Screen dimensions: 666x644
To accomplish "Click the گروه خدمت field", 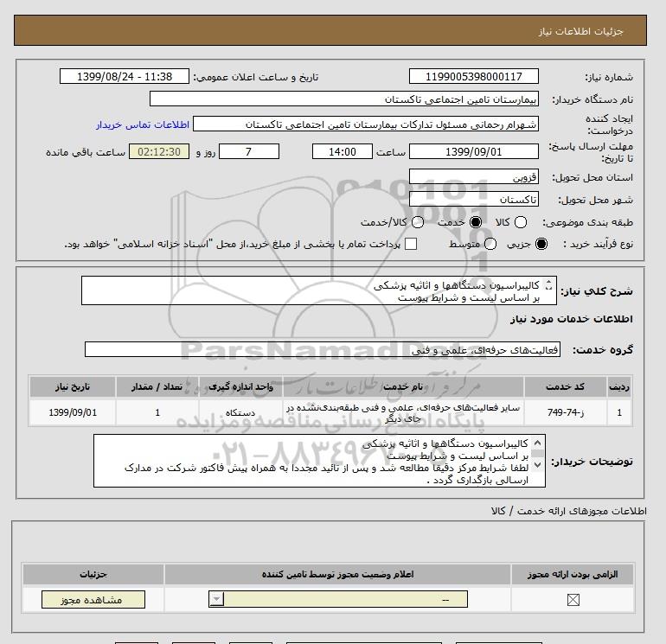I will click(x=323, y=349).
